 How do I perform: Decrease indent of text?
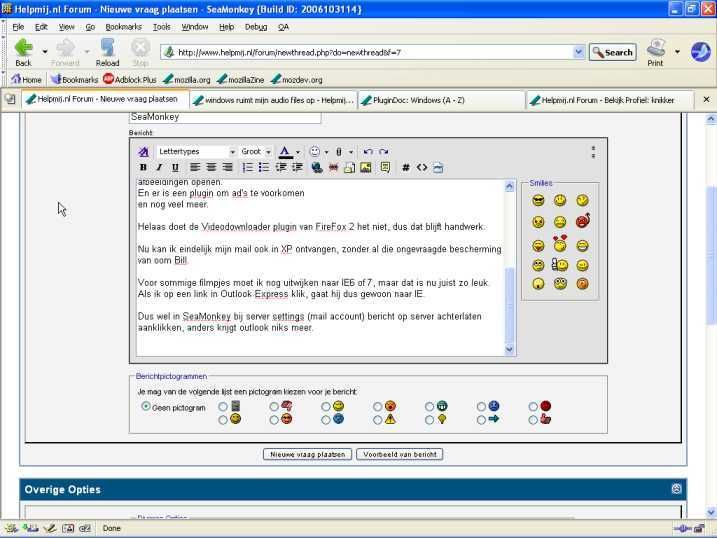(281, 167)
